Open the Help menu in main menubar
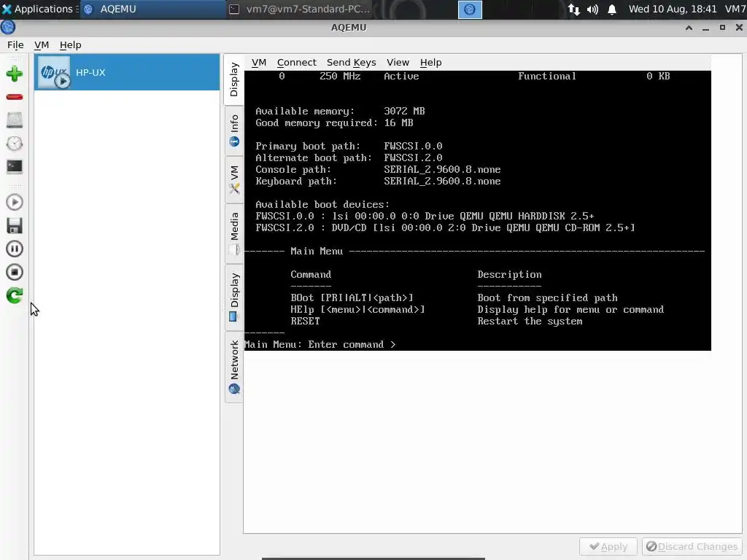This screenshot has width=747, height=560. 71,44
